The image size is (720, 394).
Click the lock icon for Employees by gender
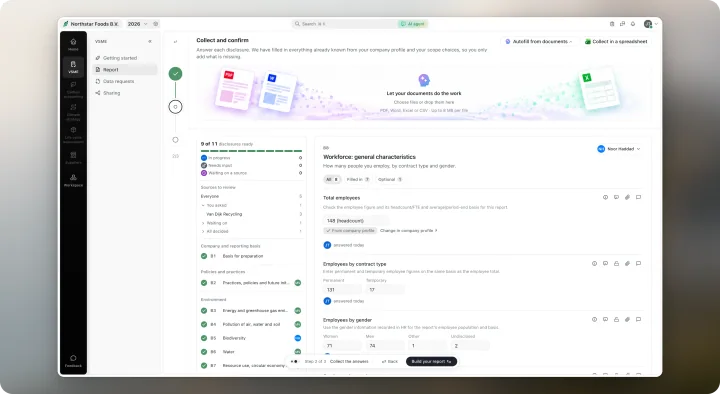tap(616, 319)
